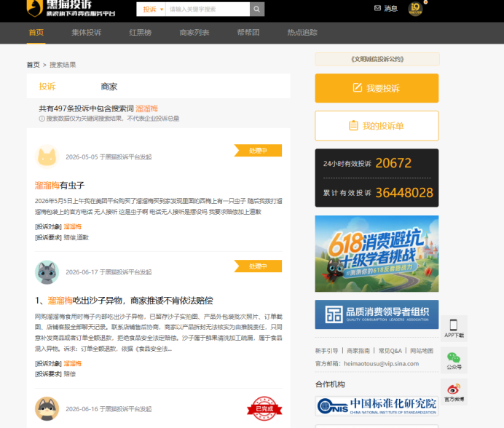Click yellow cat avatar on 2026-05-05 complaint
This screenshot has height=428, width=504.
(47, 156)
